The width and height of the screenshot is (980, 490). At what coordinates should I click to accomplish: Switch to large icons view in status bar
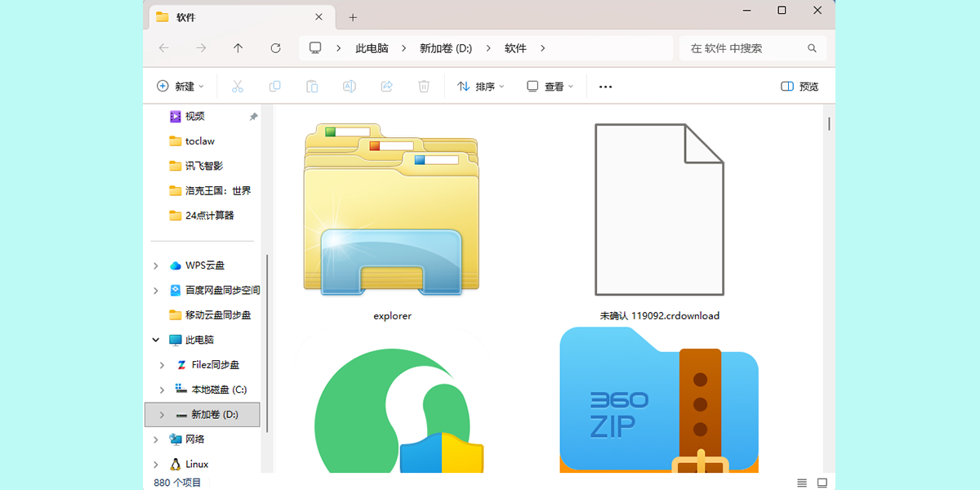tap(822, 483)
